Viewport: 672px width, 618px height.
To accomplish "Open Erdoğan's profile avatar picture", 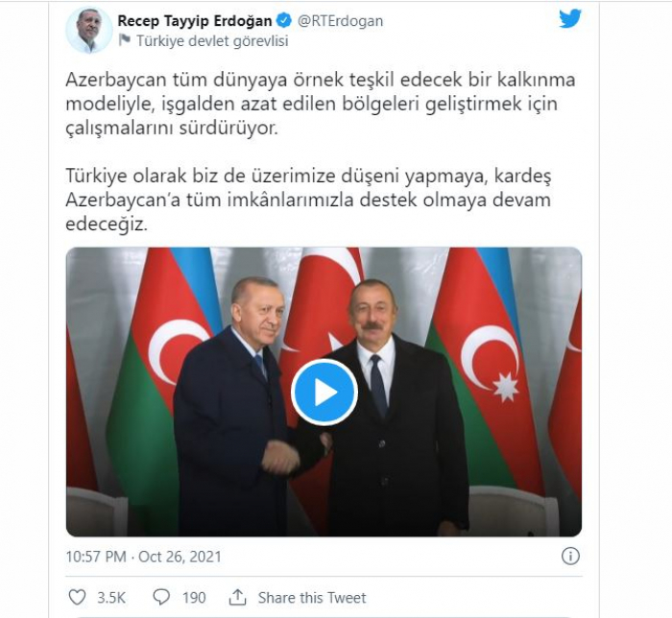I will click(x=89, y=30).
